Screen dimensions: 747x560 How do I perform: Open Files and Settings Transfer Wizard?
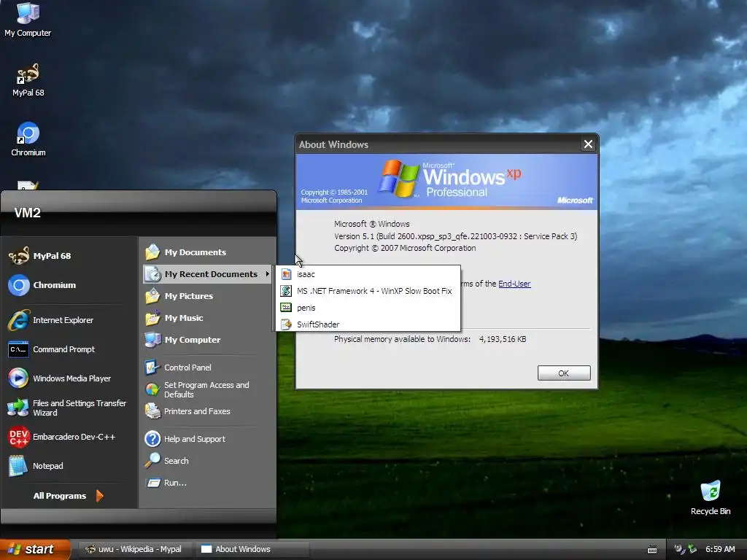coord(67,408)
